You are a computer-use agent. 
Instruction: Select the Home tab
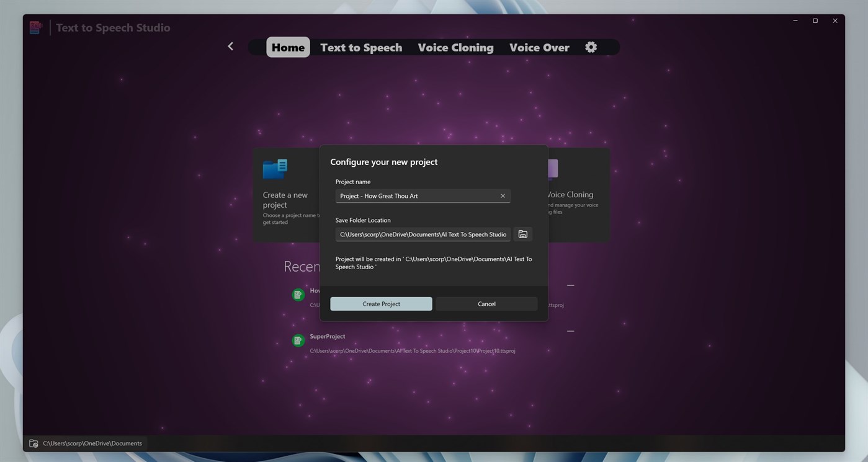pos(287,47)
